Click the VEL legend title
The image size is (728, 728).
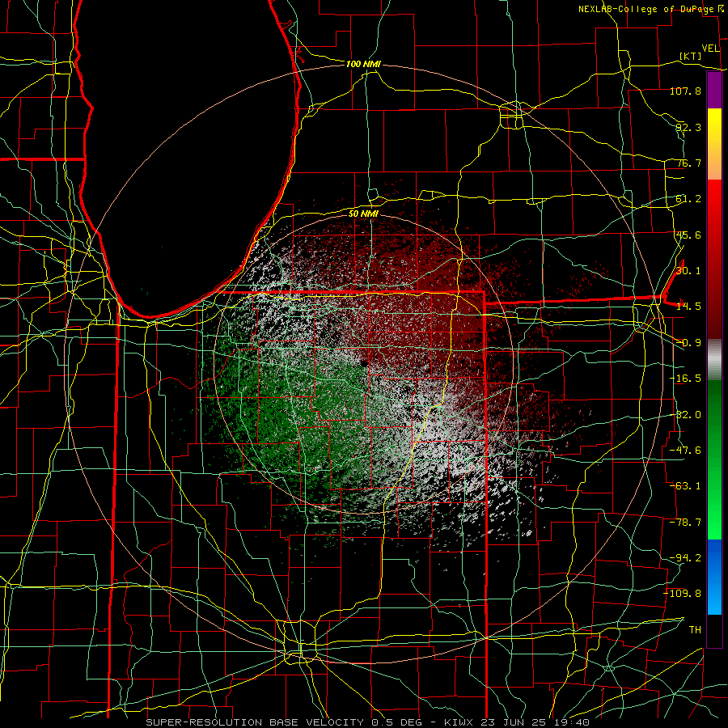[710, 49]
